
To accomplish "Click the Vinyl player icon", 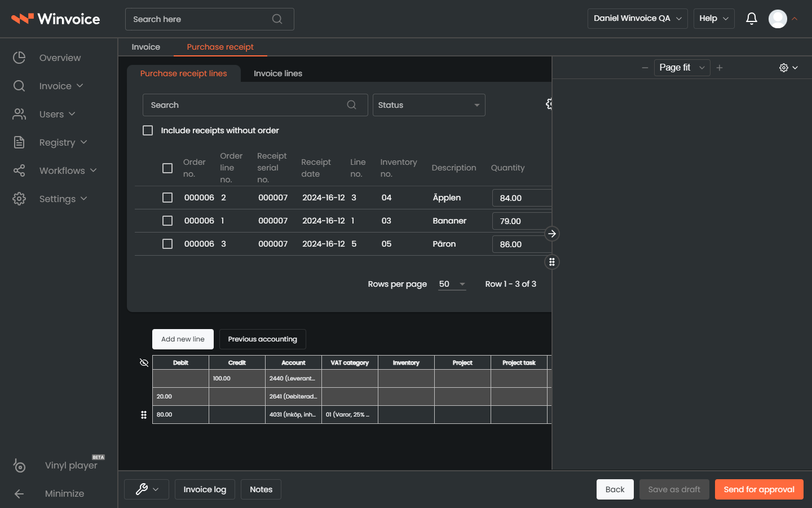I will point(19,465).
